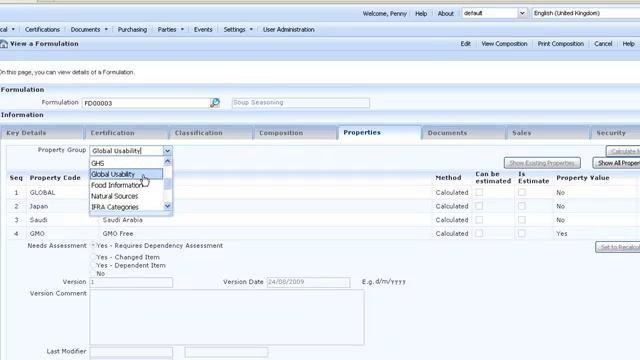Open the Settings menu
This screenshot has width=640, height=360.
coord(238,29)
